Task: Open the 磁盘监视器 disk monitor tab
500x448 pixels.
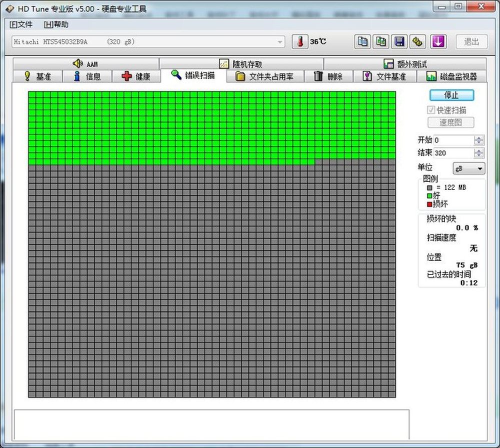Action: (452, 76)
